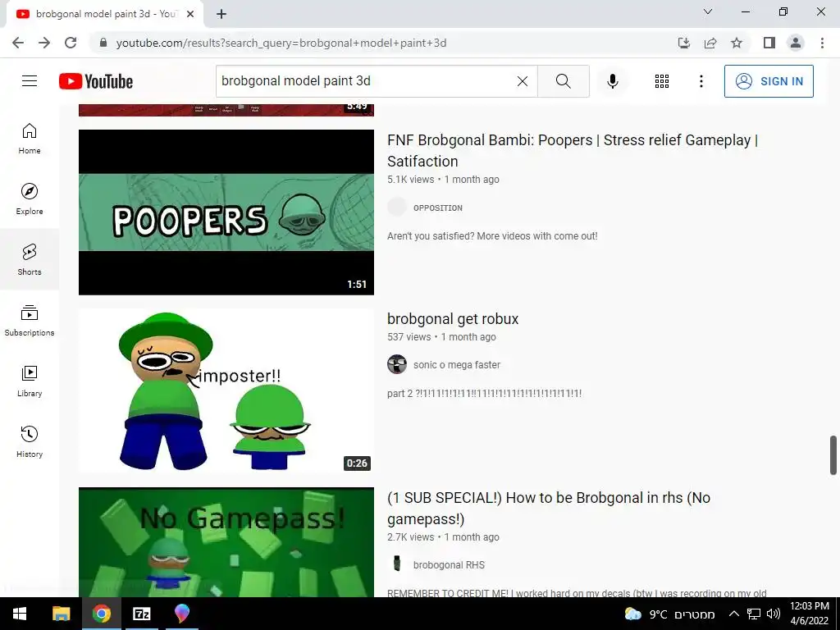Open Shorts in the sidebar

coord(30,259)
